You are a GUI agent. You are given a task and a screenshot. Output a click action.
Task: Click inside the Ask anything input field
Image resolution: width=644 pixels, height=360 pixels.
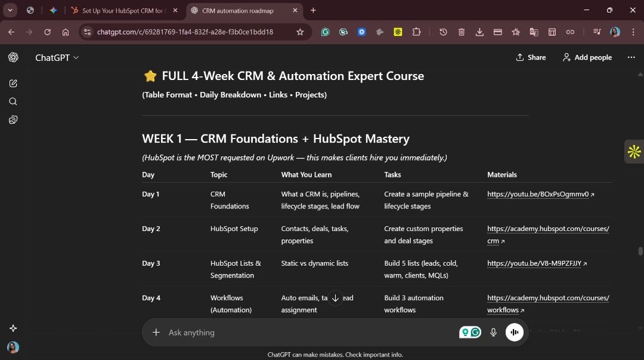click(x=268, y=332)
